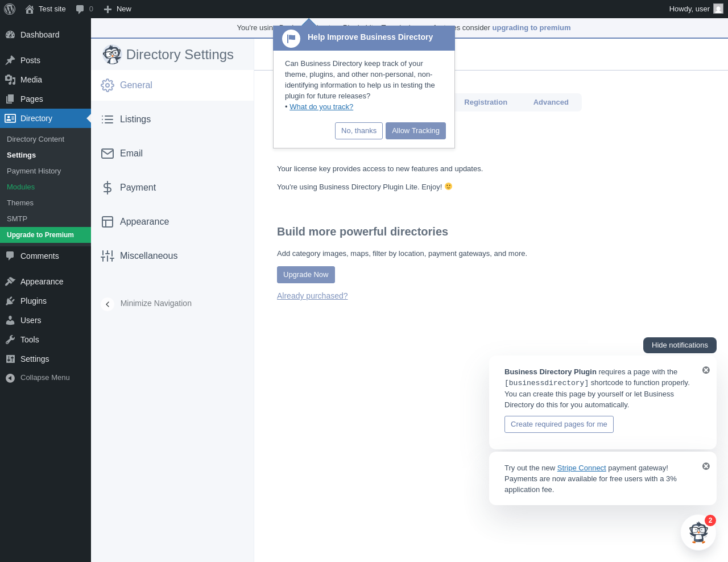Open the Registration tab

click(486, 102)
